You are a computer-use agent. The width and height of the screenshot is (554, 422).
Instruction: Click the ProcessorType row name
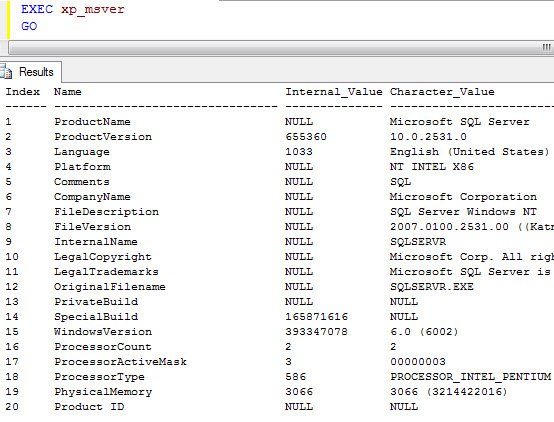pyautogui.click(x=99, y=377)
